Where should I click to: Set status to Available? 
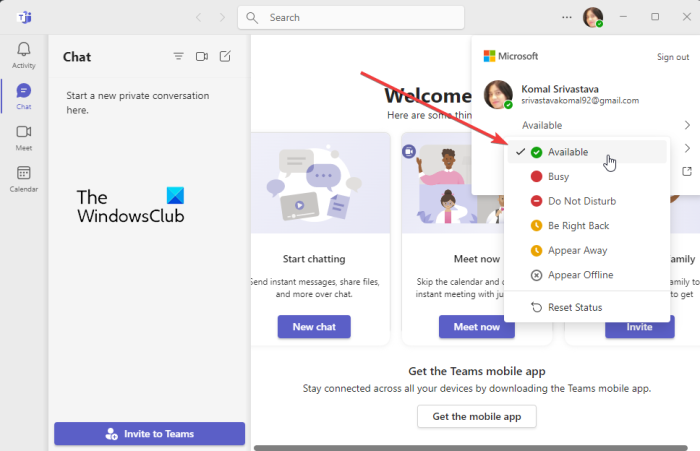click(587, 152)
